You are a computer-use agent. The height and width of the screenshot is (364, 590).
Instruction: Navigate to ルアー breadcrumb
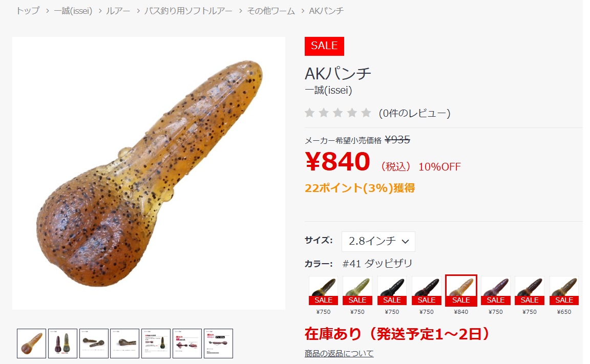118,11
